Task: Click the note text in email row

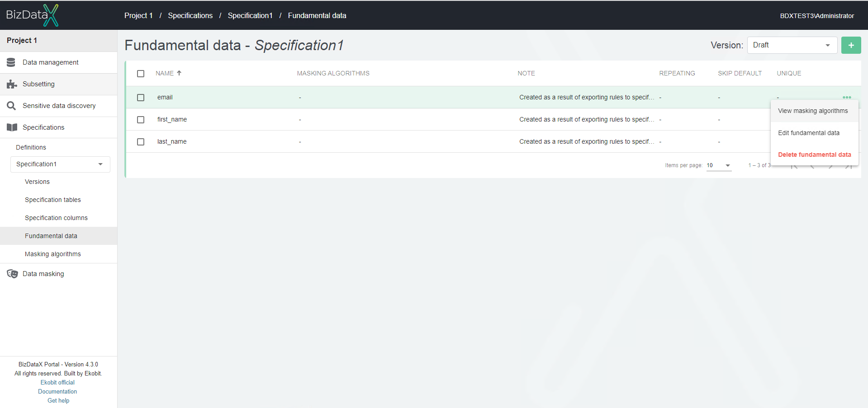Action: (587, 97)
